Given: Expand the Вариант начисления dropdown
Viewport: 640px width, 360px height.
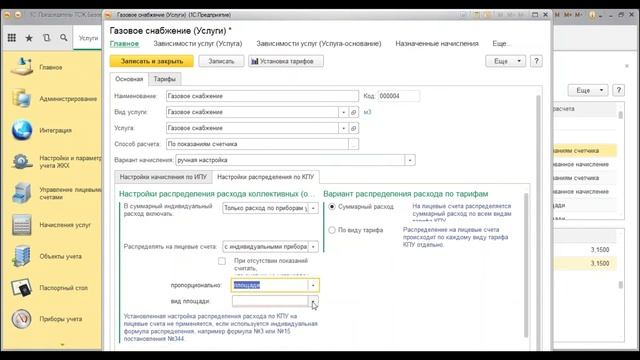Looking at the screenshot, I should (410, 160).
